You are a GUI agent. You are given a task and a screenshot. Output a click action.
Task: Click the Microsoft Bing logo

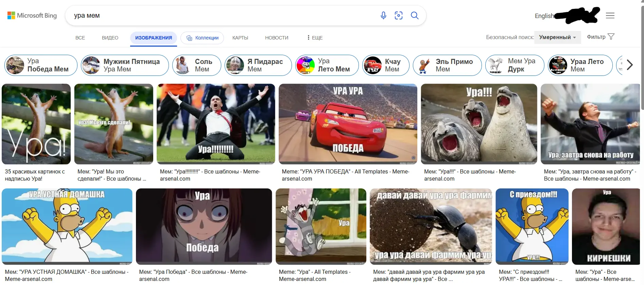click(x=32, y=16)
